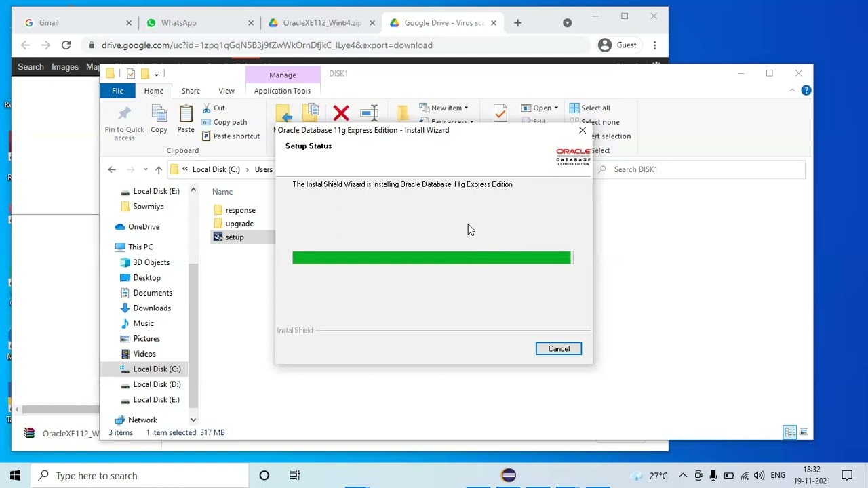Viewport: 868px width, 488px height.
Task: Click the Chrome address bar URL
Action: point(267,45)
